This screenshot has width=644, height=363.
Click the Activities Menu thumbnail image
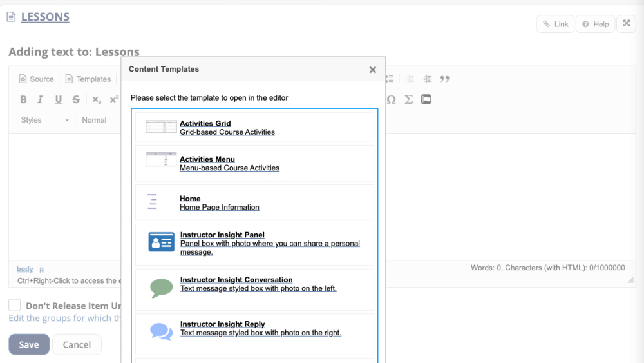(x=161, y=159)
